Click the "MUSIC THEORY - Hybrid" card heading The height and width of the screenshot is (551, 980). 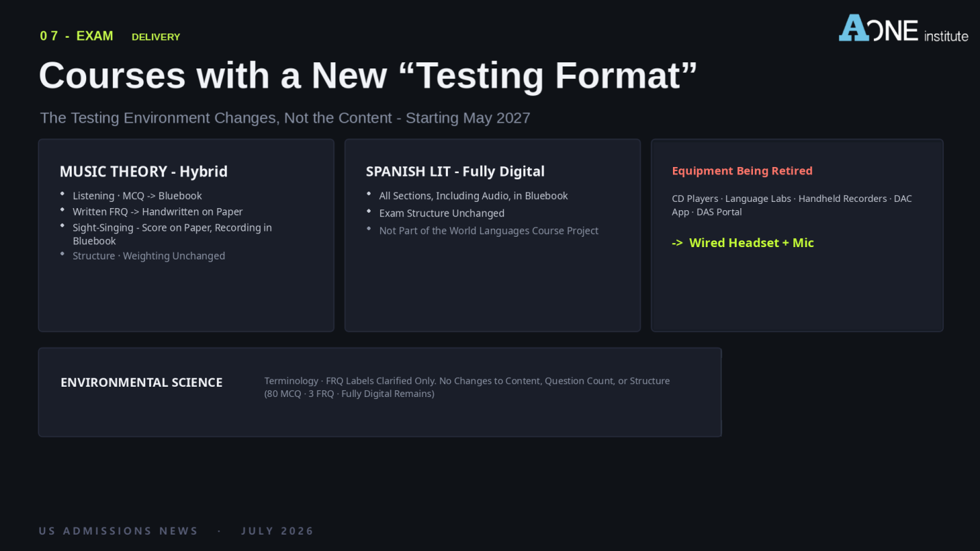pyautogui.click(x=144, y=171)
